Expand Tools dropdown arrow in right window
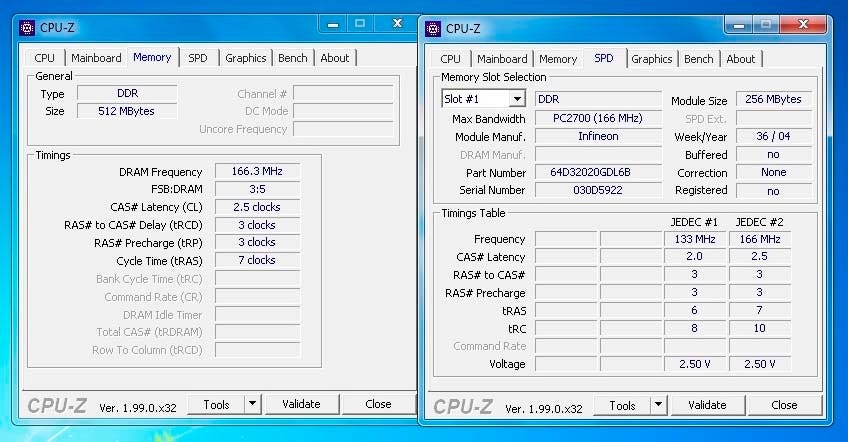 pos(658,406)
